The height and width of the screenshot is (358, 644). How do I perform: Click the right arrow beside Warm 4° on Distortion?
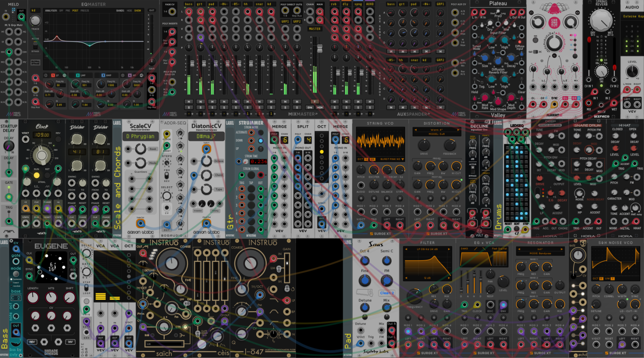[x=459, y=130]
